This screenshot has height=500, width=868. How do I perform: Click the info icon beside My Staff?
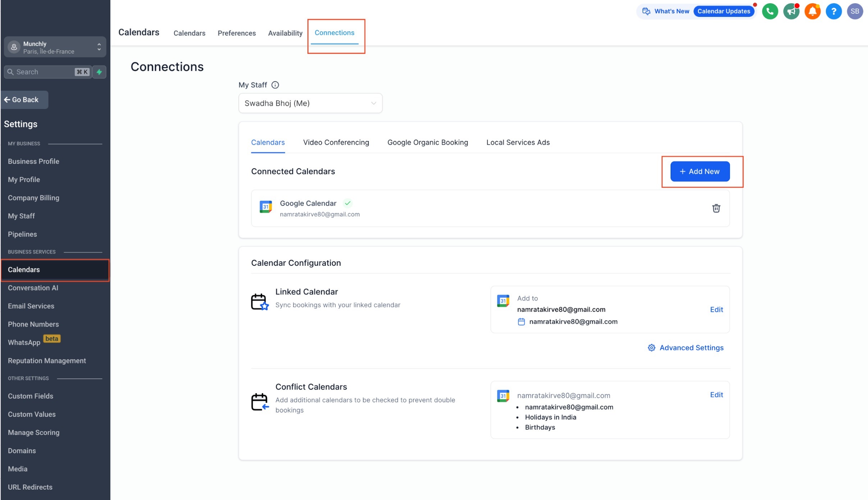pyautogui.click(x=275, y=85)
